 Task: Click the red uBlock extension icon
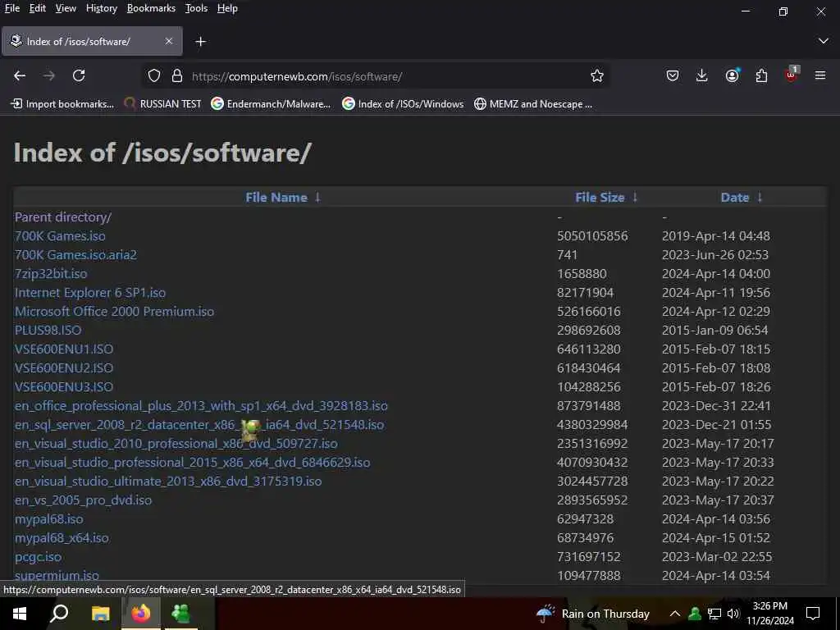pos(792,75)
